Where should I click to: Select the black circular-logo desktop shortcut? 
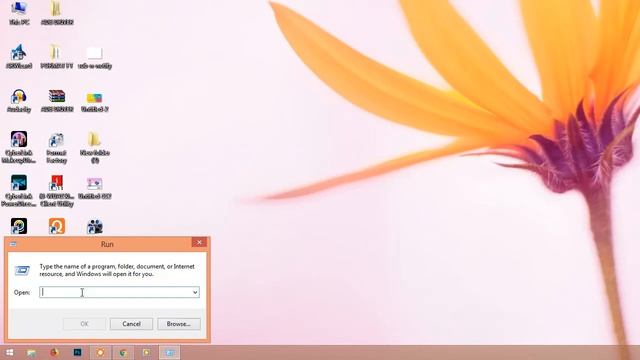click(19, 226)
